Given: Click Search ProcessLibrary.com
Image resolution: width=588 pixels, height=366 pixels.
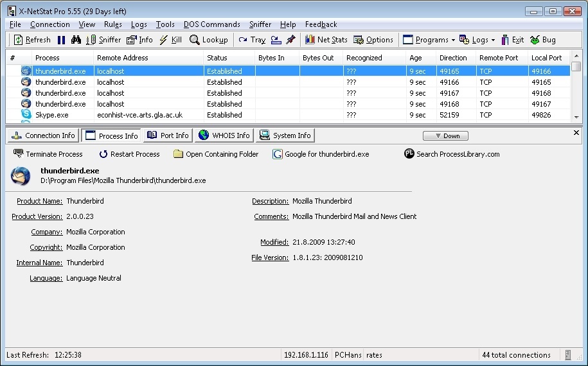Looking at the screenshot, I should click(x=452, y=154).
